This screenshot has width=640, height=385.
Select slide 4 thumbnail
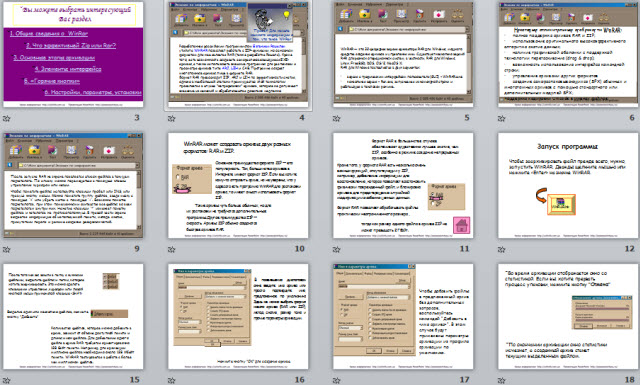[238, 54]
